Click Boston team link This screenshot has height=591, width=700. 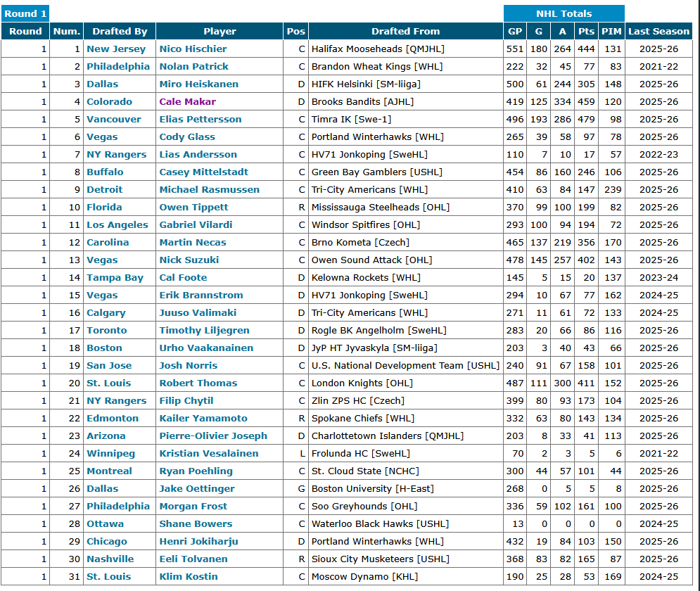[x=104, y=348]
